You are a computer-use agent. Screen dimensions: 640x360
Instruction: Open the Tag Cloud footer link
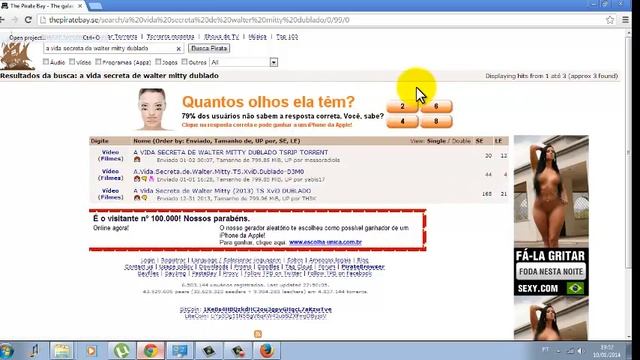[298, 267]
